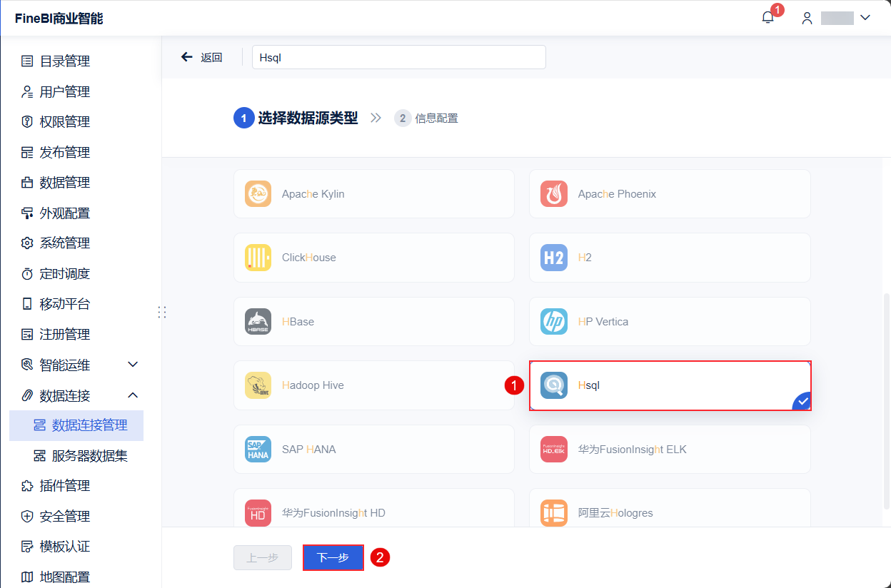Click the back arrow icon
This screenshot has height=588, width=891.
(187, 57)
